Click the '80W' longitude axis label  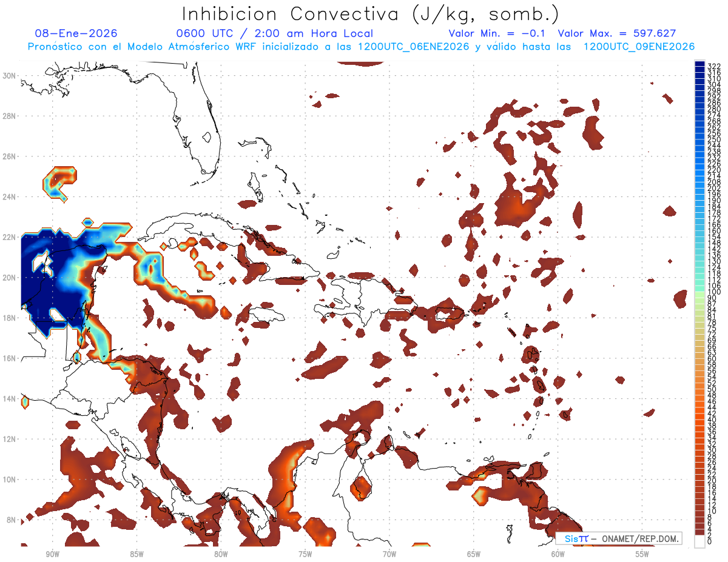221,554
